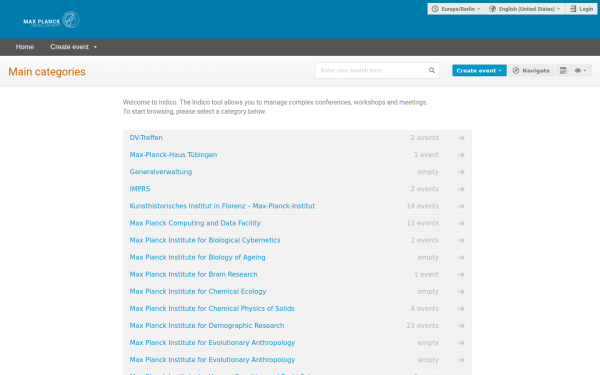
Task: Click arrow icon in Brain Research row
Action: (x=461, y=274)
